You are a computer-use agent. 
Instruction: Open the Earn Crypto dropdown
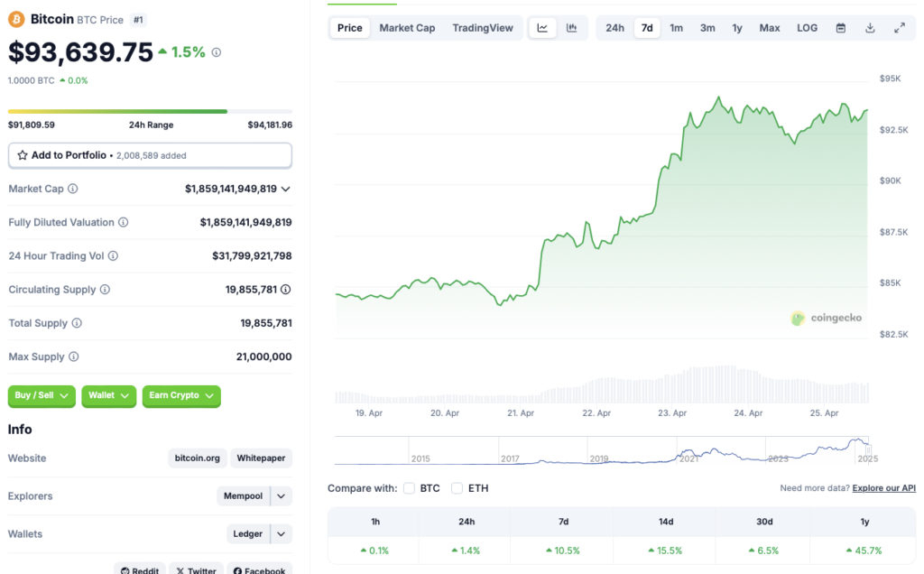181,395
